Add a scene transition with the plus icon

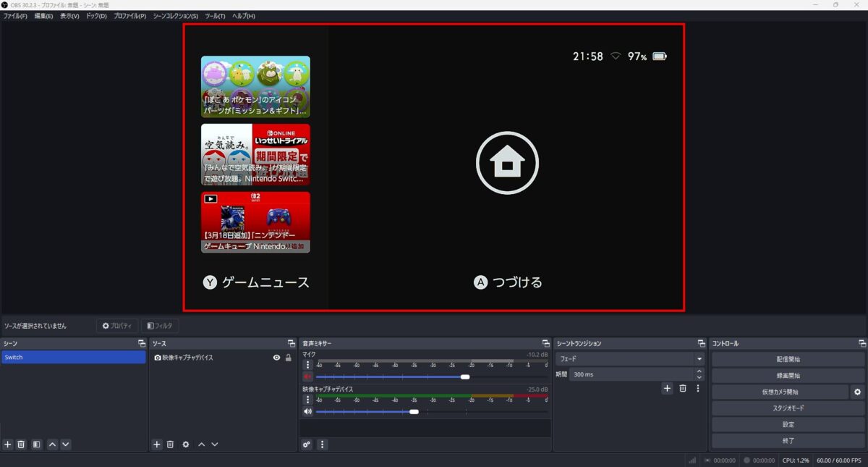pos(667,388)
